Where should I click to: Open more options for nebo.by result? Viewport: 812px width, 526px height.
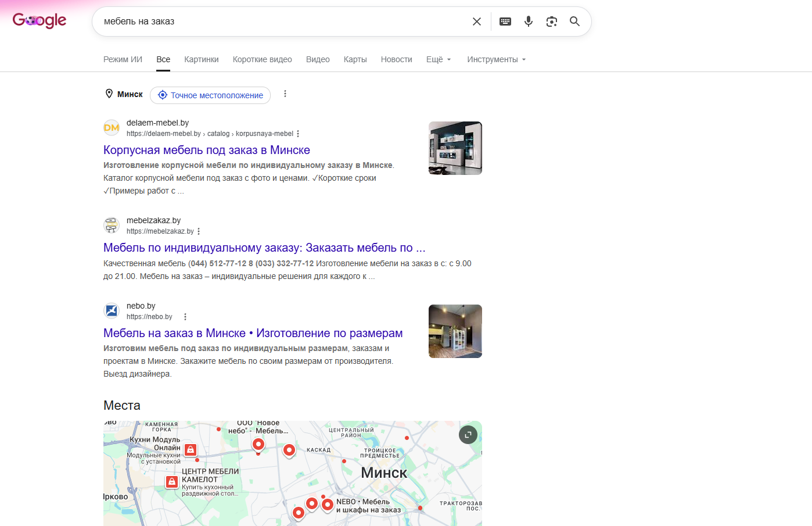click(185, 317)
